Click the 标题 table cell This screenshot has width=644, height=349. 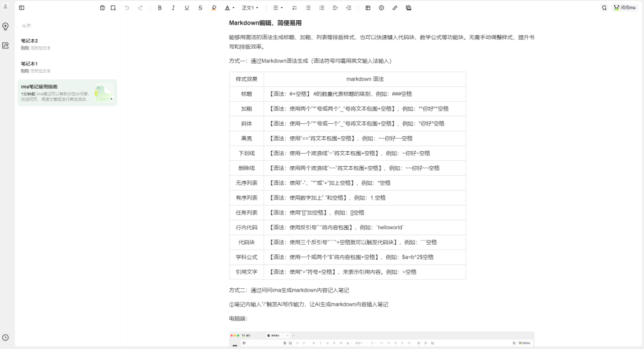(246, 94)
